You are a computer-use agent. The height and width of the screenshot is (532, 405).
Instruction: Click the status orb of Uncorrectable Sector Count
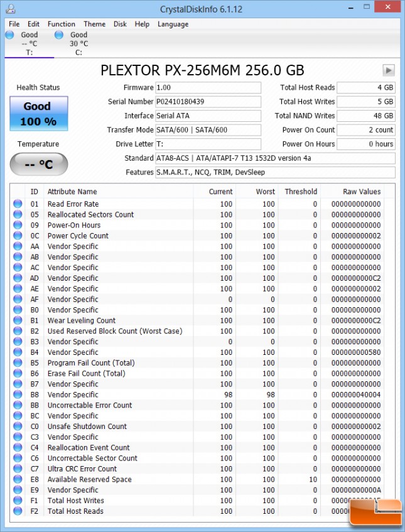coord(18,458)
